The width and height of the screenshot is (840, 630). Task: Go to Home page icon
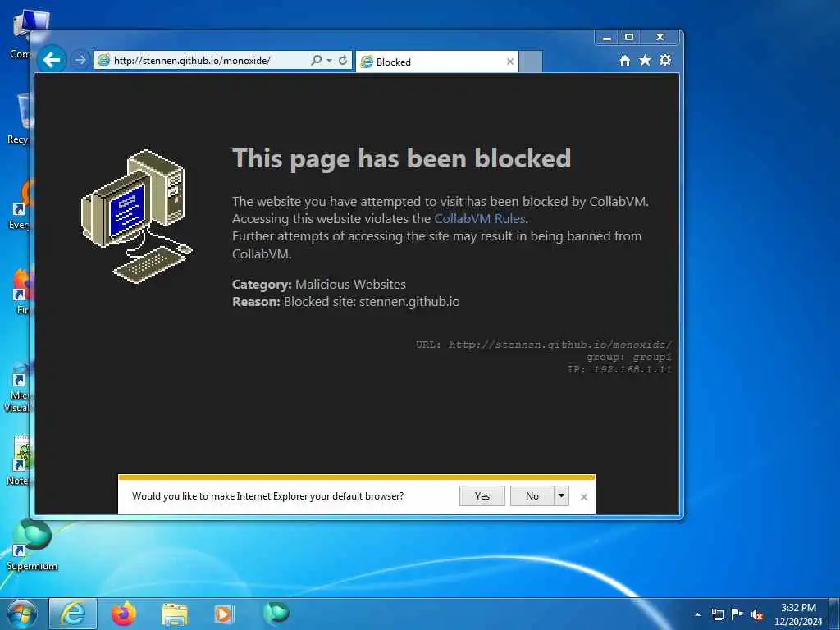tap(624, 61)
